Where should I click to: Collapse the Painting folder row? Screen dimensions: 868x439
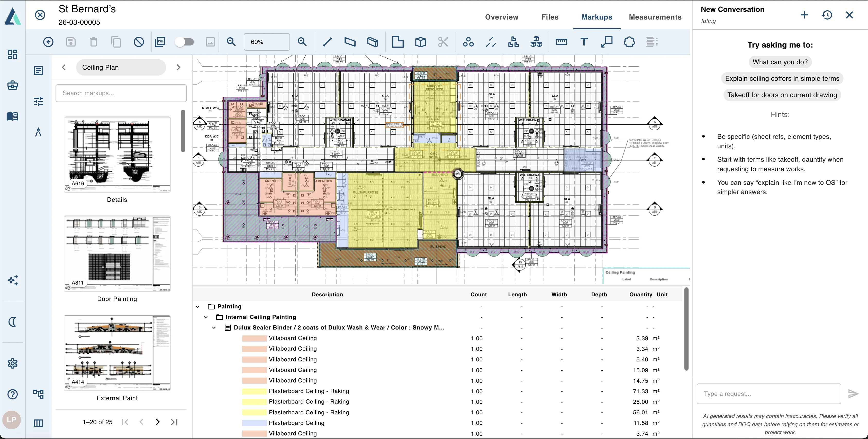197,307
